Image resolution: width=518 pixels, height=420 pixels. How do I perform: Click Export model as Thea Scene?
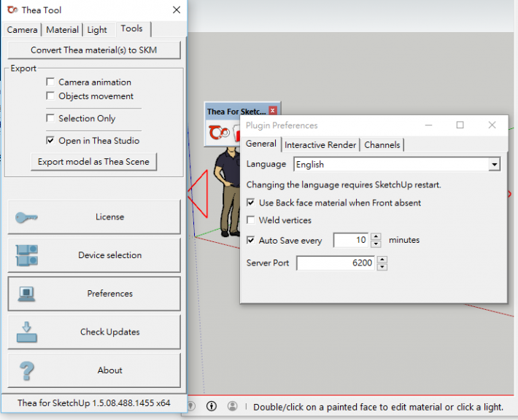click(x=93, y=161)
